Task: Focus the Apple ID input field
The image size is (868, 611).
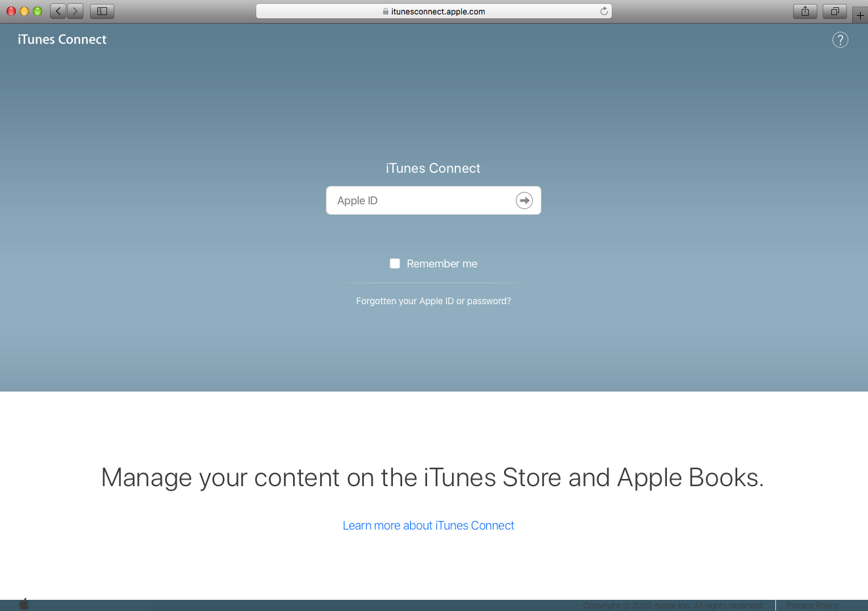Action: pos(434,200)
